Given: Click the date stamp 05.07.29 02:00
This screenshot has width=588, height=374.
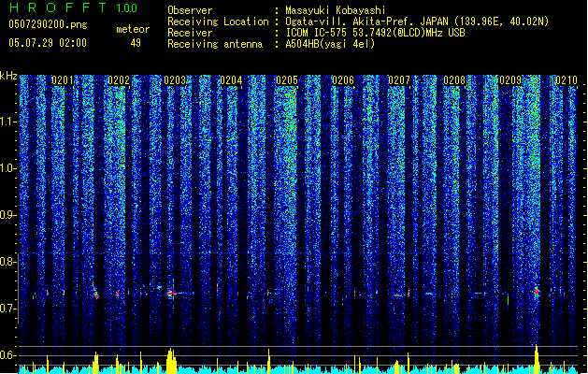Looking at the screenshot, I should [x=48, y=43].
